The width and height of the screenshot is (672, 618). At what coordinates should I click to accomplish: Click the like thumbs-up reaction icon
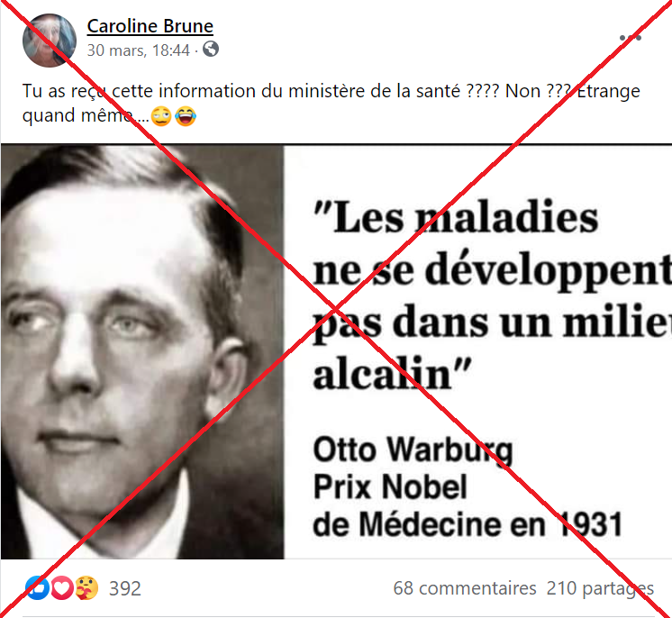37,588
